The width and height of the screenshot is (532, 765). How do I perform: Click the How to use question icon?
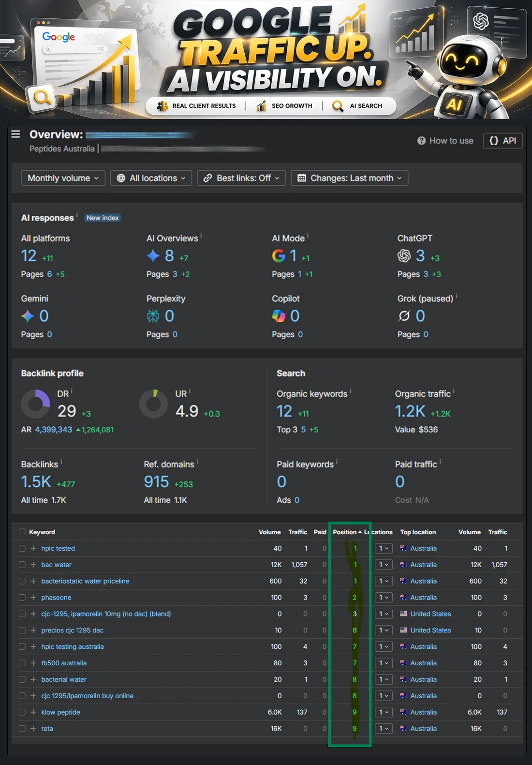click(422, 141)
